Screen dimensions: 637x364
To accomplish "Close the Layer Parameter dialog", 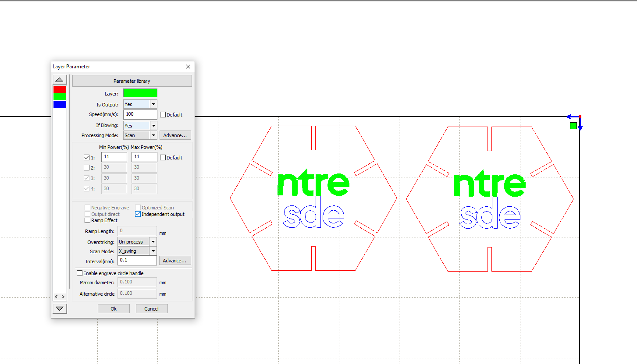I will click(188, 67).
